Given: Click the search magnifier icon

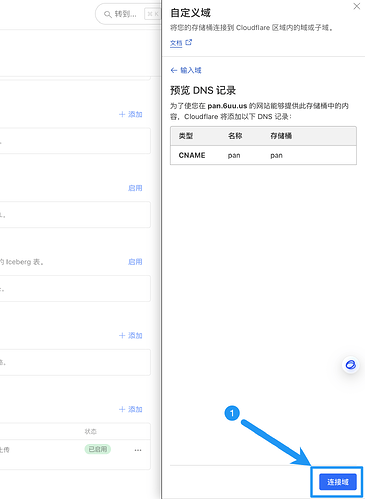Looking at the screenshot, I should point(107,14).
